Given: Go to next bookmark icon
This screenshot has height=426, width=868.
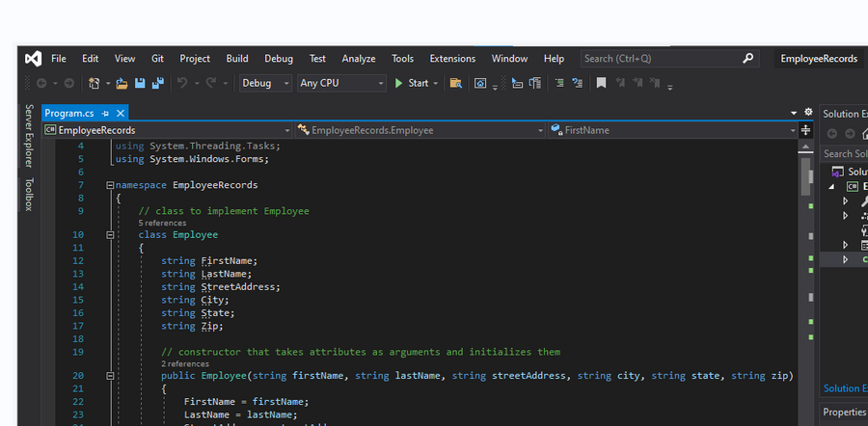Looking at the screenshot, I should coord(637,83).
